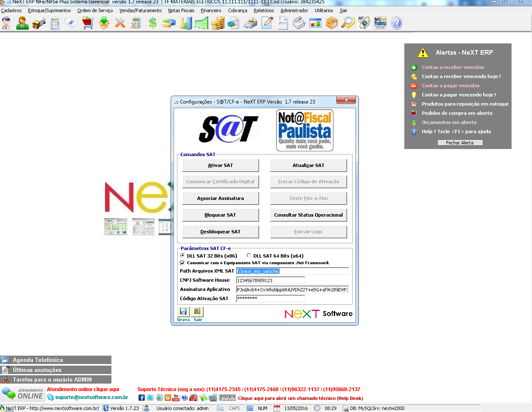This screenshot has height=412, width=532.
Task: Select the DLL SAT 32 Bits radio button
Action: point(182,256)
